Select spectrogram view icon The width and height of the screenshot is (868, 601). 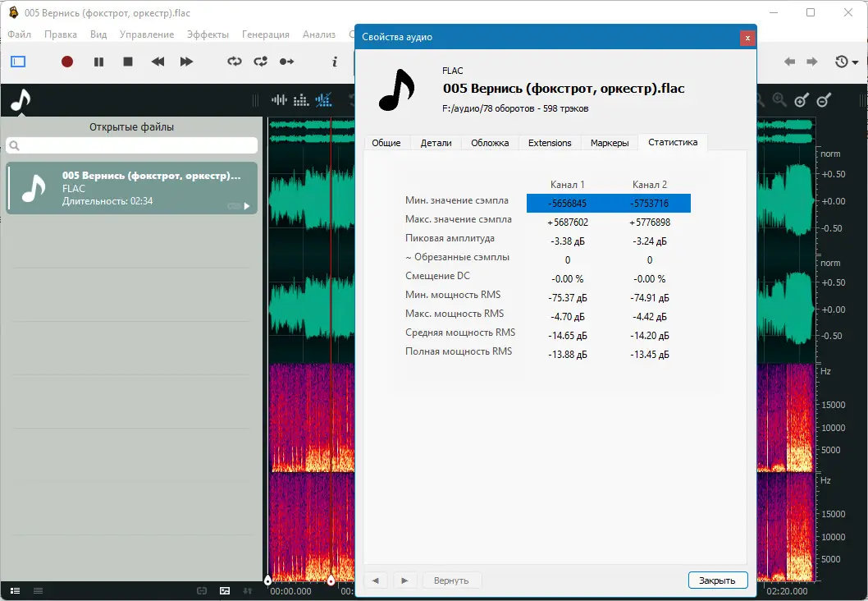[301, 100]
